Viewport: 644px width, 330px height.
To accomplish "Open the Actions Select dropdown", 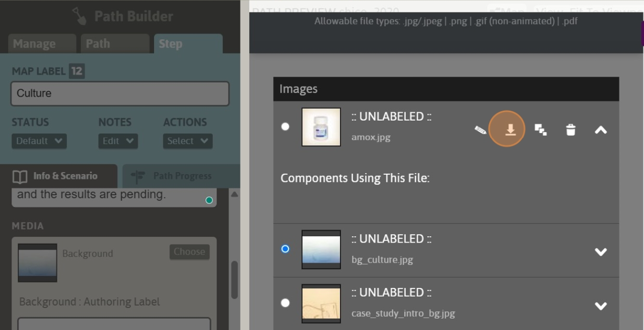I will [188, 141].
